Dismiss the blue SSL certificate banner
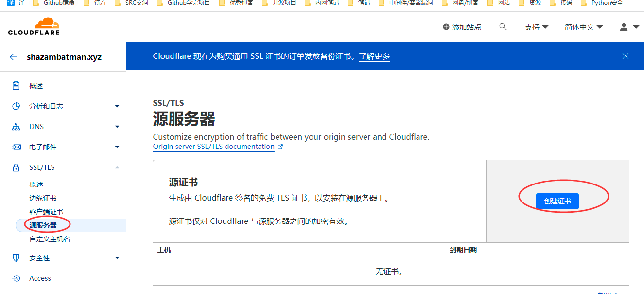644x294 pixels. 626,56
